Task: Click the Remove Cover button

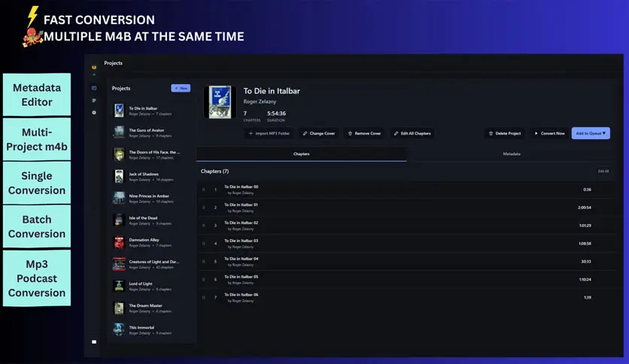Action: 364,134
